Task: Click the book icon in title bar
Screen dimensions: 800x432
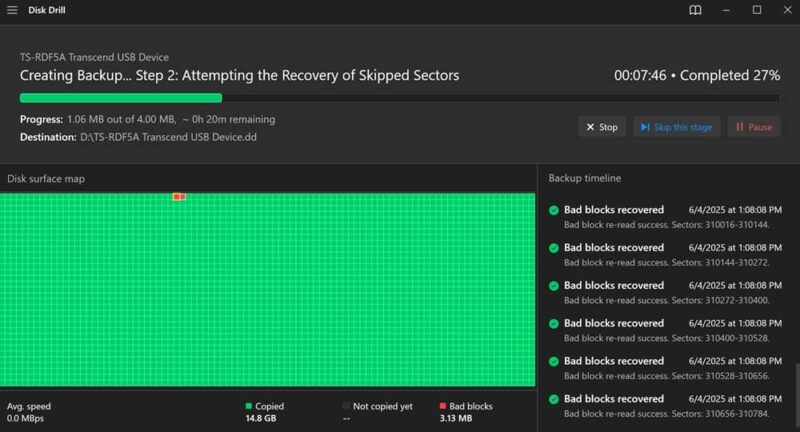Action: tap(695, 10)
